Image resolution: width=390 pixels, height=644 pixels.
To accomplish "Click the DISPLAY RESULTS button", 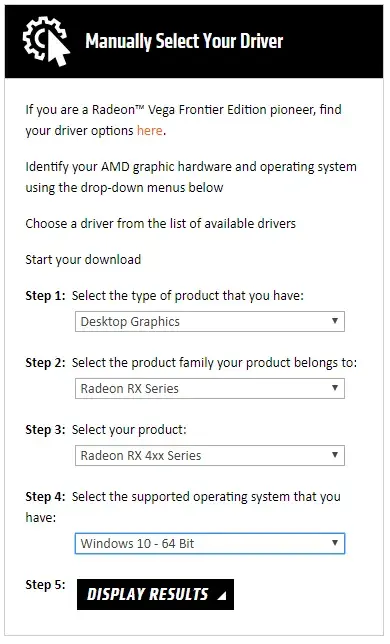I will (155, 594).
